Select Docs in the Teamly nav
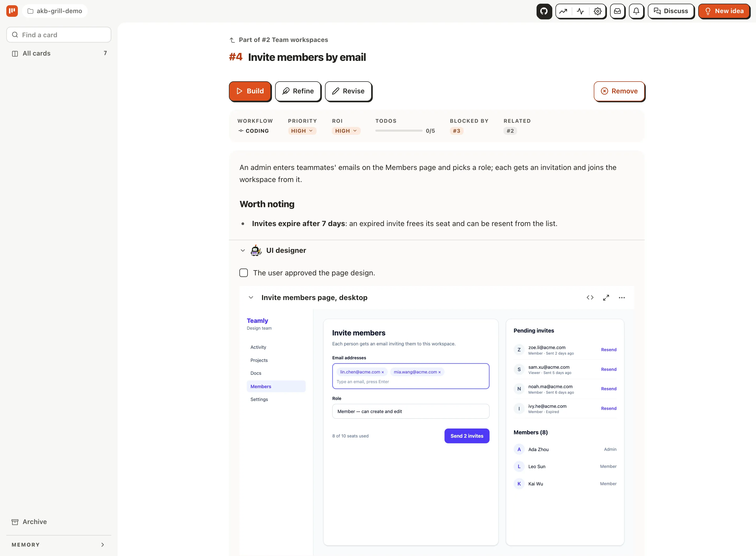Screen dimensions: 756x556 pyautogui.click(x=276, y=373)
